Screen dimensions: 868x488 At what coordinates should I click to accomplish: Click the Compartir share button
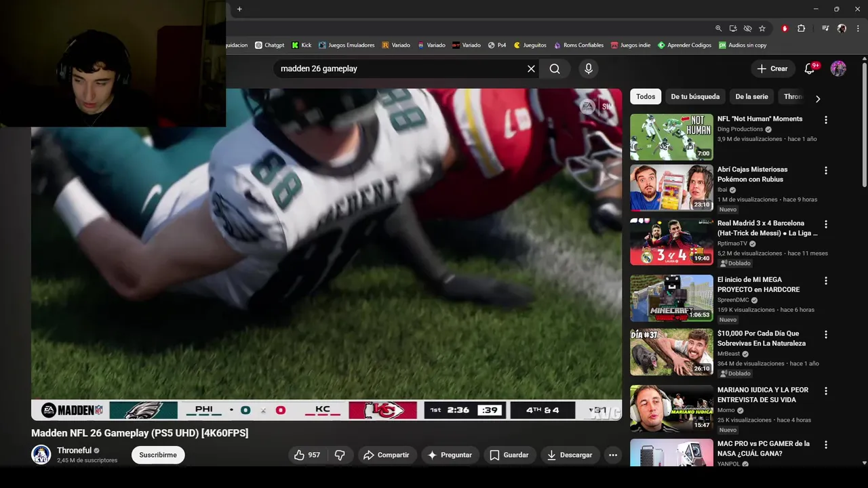pyautogui.click(x=387, y=455)
